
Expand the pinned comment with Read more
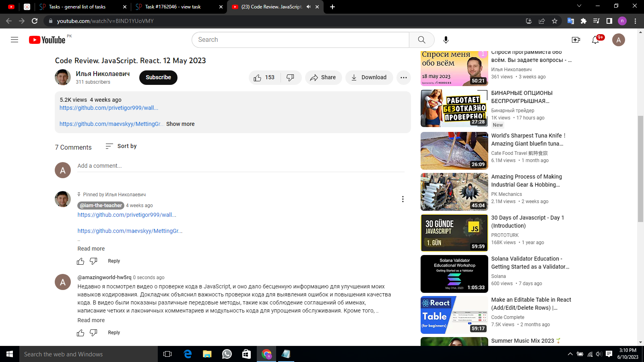click(91, 249)
